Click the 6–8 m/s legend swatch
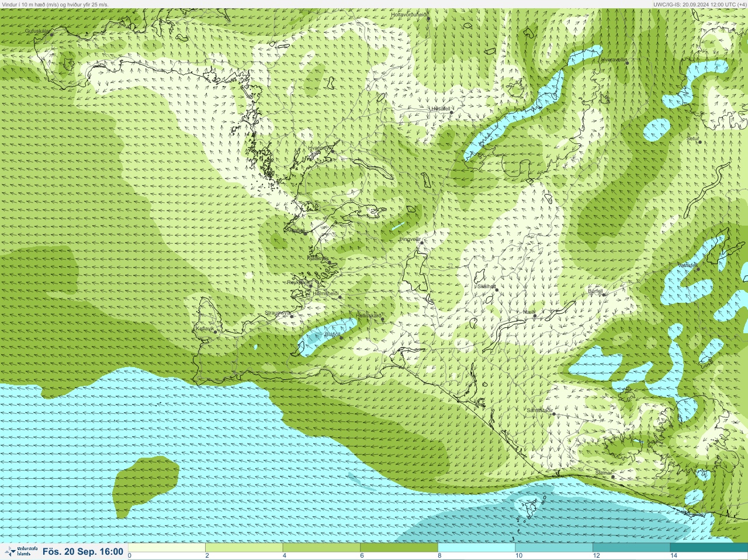The image size is (748, 560). tap(399, 548)
